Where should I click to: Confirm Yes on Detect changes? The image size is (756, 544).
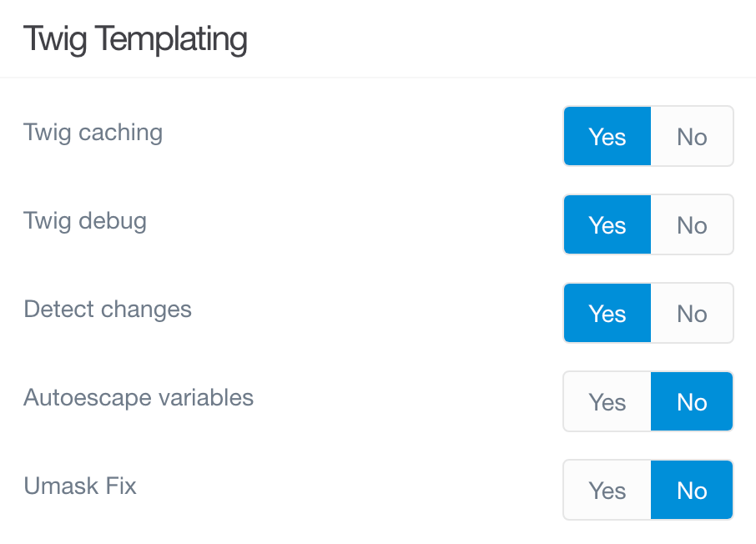pos(607,313)
